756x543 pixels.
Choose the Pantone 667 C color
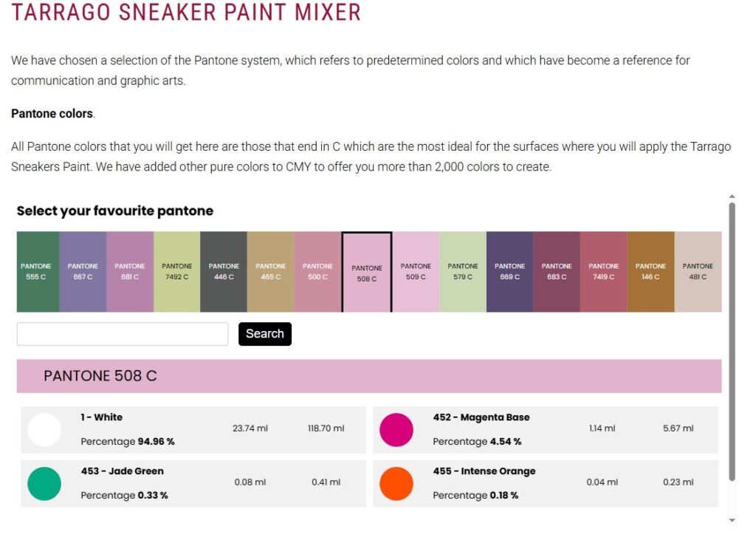(x=83, y=272)
